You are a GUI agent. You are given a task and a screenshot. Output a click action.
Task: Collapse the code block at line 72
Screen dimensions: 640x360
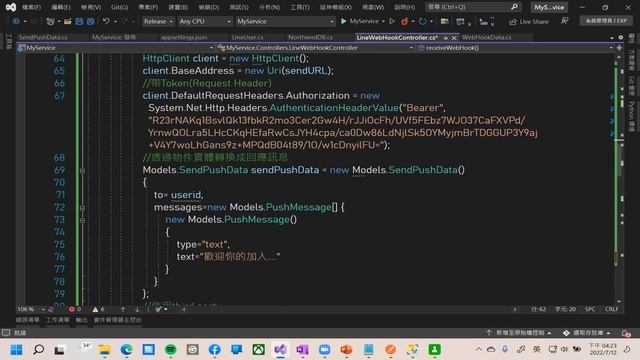tap(82, 208)
